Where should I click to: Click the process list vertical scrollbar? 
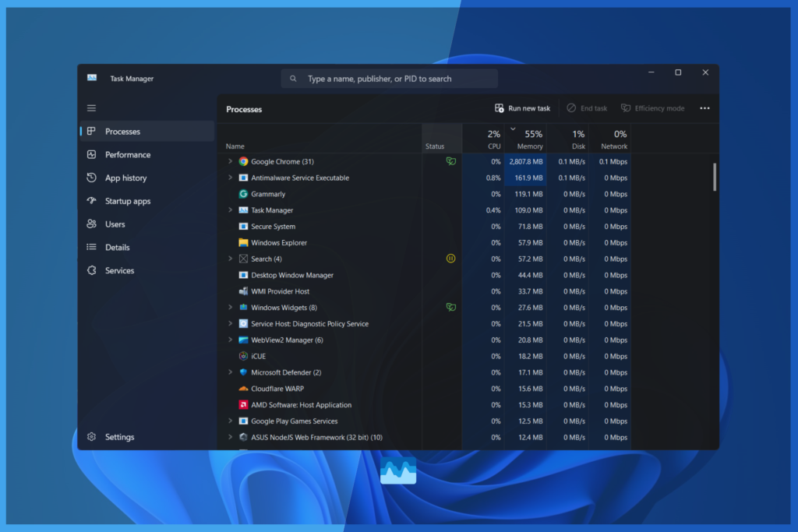(x=715, y=177)
